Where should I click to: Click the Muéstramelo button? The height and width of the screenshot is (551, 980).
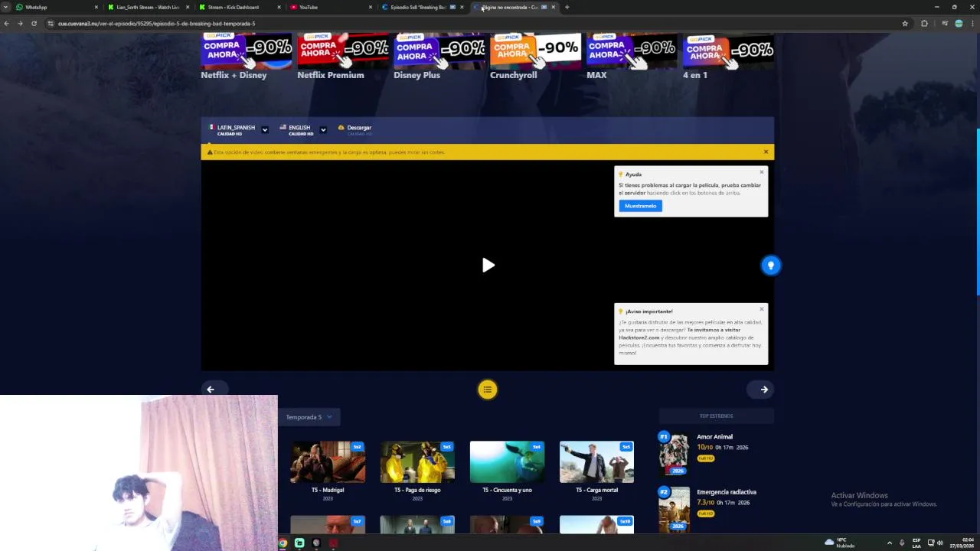pos(640,206)
